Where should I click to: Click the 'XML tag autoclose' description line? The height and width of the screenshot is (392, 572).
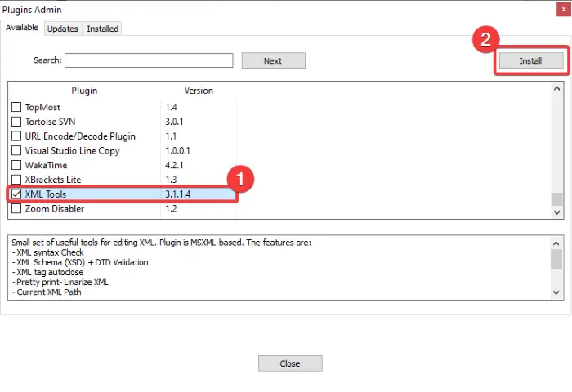[x=47, y=272]
